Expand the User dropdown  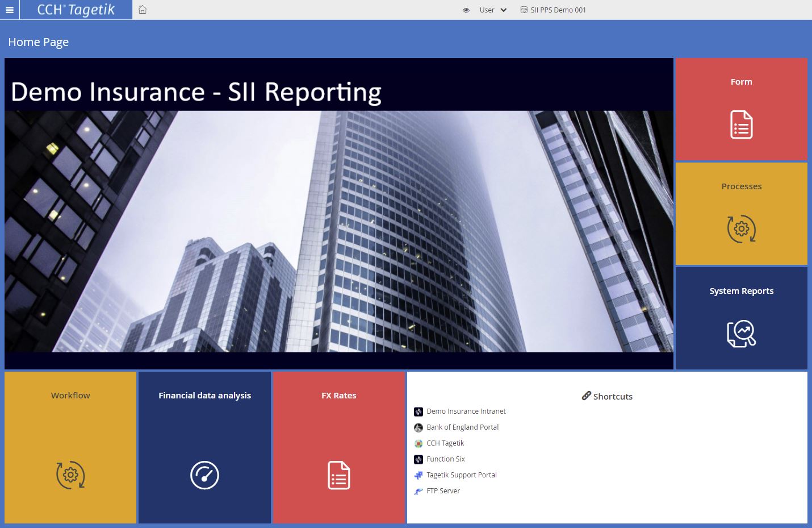click(x=493, y=10)
